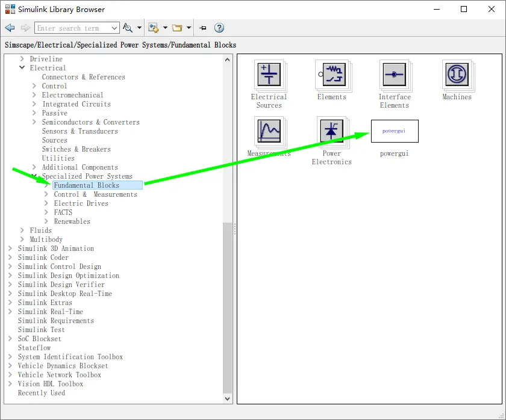Screen dimensions: 506x420
Task: Select Fundamental Blocks tree item
Action: (97, 185)
